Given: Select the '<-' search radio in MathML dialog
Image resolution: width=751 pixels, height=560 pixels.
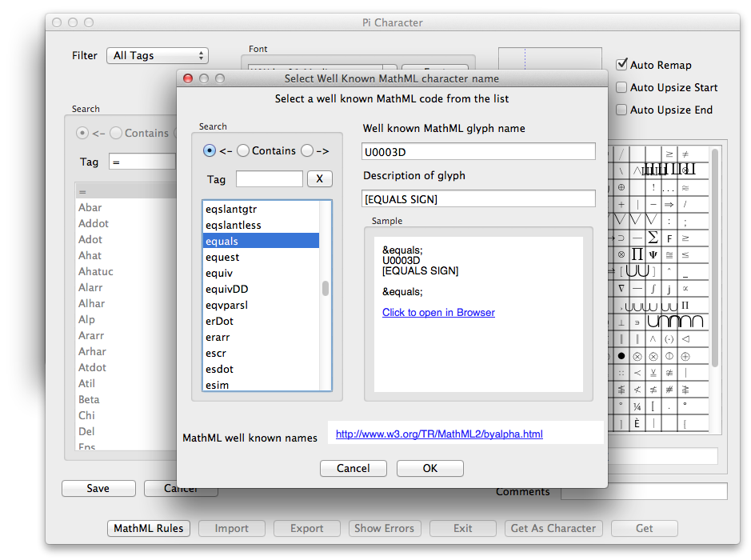Looking at the screenshot, I should [x=210, y=150].
